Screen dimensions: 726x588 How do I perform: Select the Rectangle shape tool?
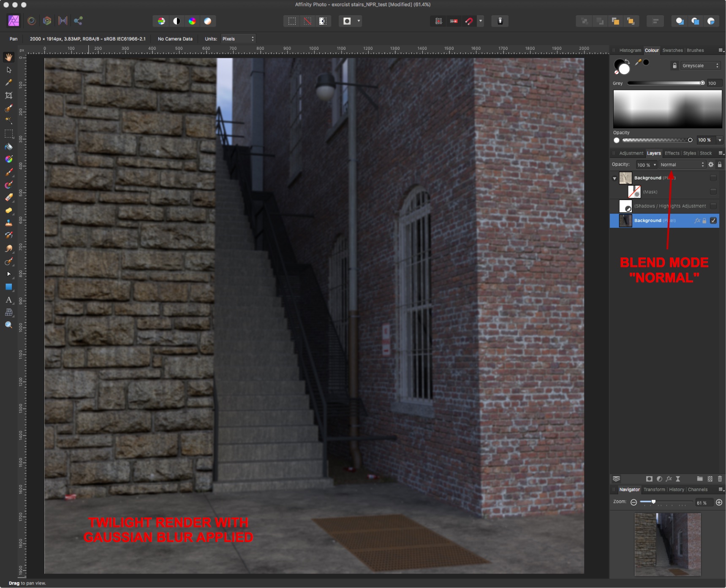(x=8, y=287)
